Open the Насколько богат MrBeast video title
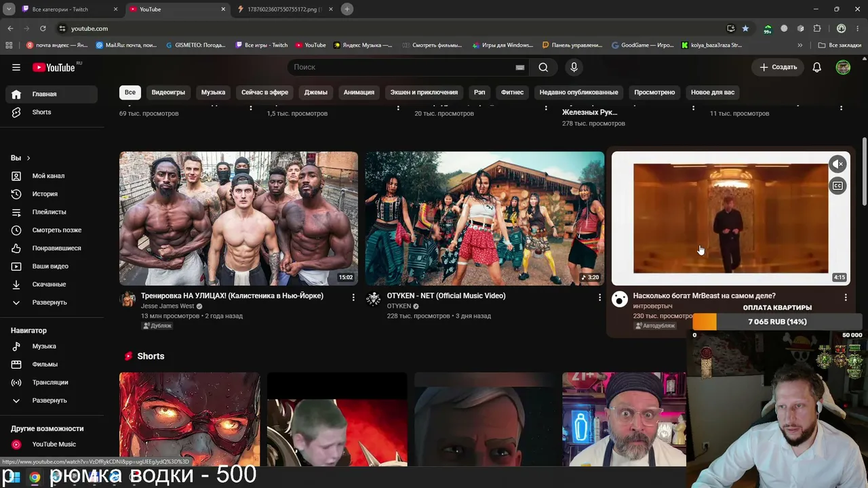This screenshot has width=868, height=488. (x=704, y=296)
